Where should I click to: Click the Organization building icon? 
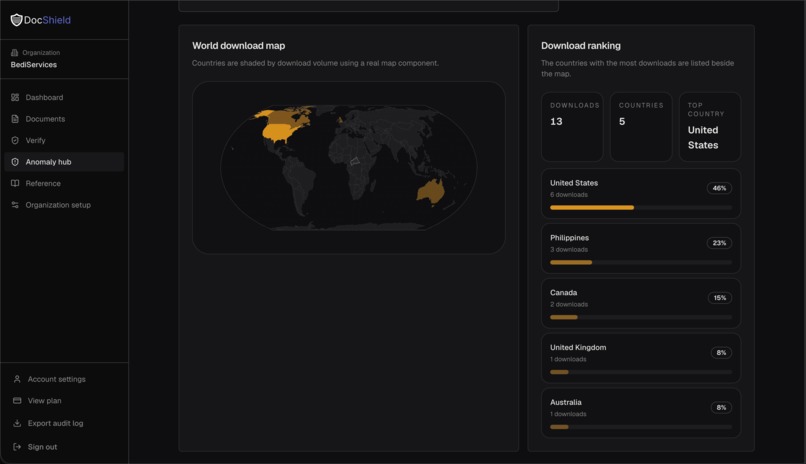[x=14, y=52]
